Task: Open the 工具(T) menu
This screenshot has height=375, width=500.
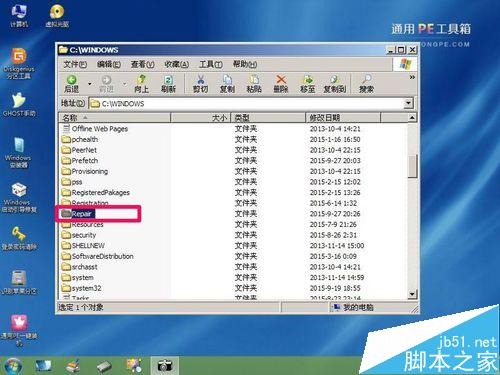Action: [210, 64]
